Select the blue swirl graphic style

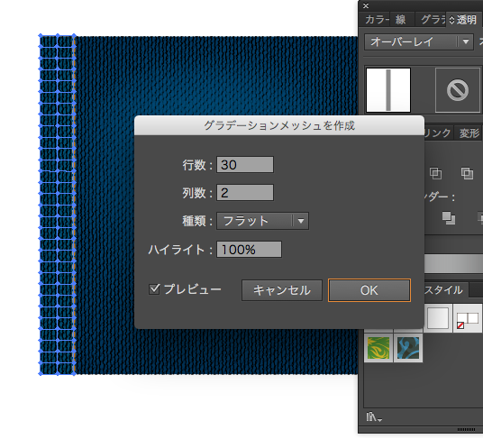coord(408,348)
